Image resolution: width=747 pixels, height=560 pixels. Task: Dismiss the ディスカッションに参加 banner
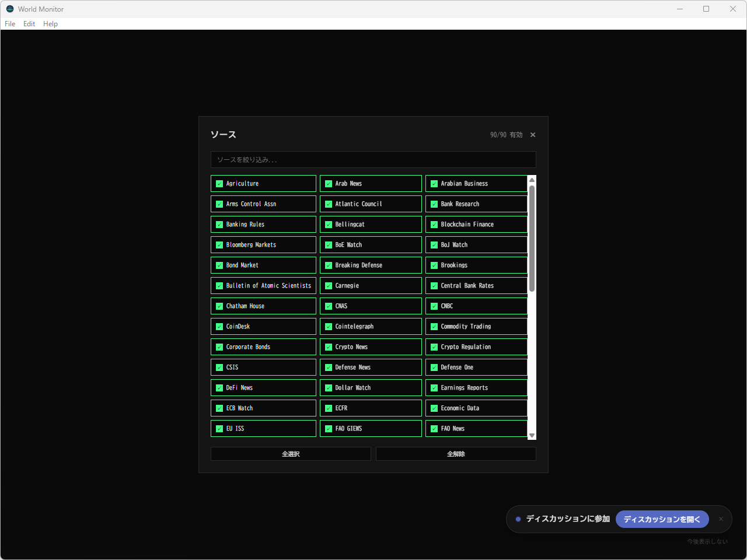pos(721,519)
